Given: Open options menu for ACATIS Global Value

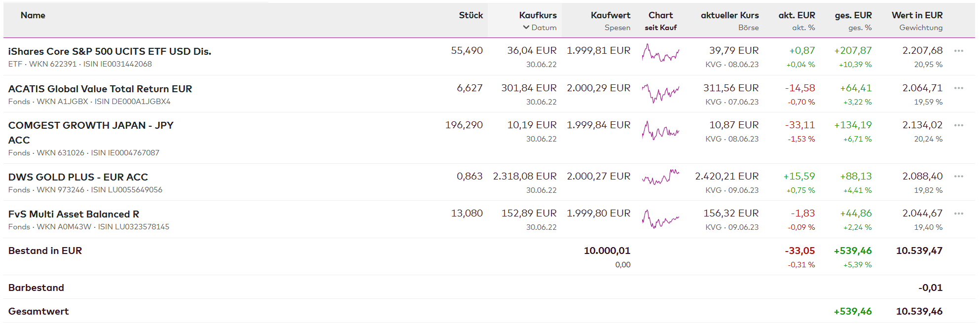Looking at the screenshot, I should (958, 88).
